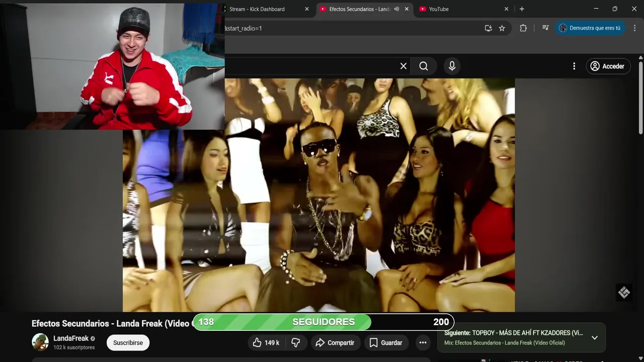
Task: Open the YouTube browser tab
Action: click(463, 9)
